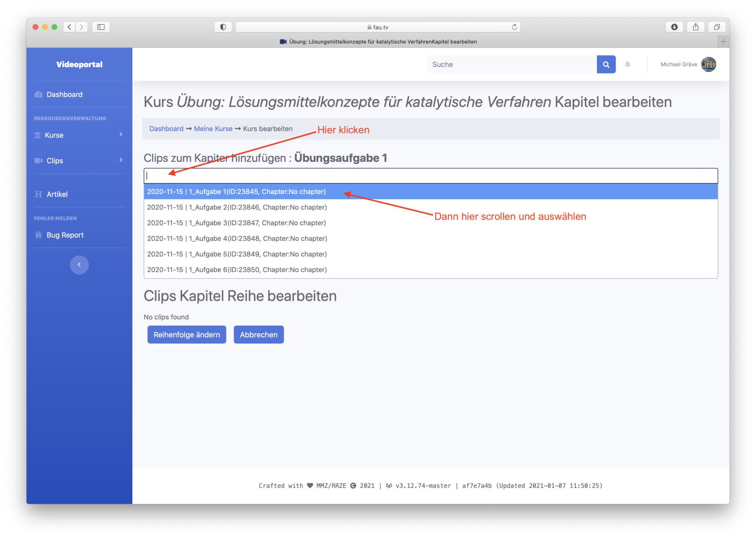
Task: Select clip 1_Aufgabe 1 from dropdown
Action: coord(236,192)
